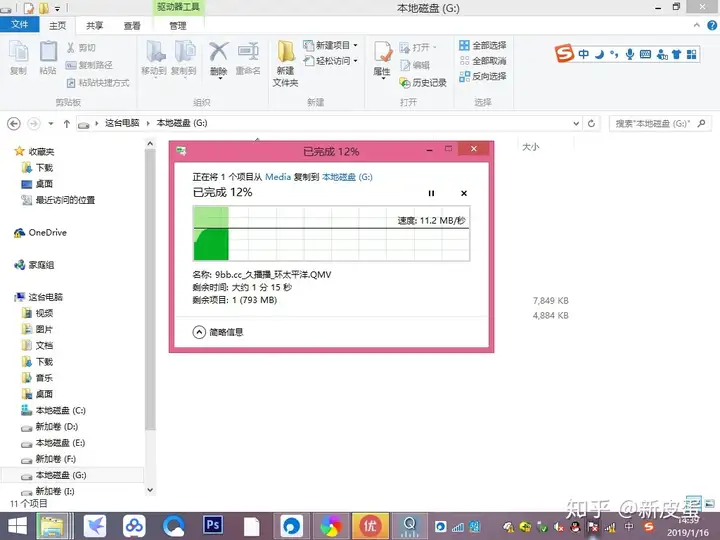
Task: Collapse the ribbon with the chevron
Action: click(x=697, y=25)
